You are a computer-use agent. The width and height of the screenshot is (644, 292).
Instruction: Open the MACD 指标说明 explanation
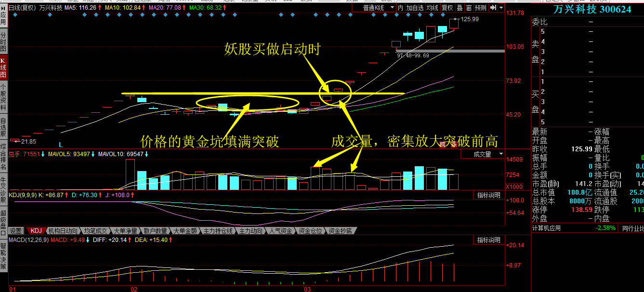tap(488, 239)
